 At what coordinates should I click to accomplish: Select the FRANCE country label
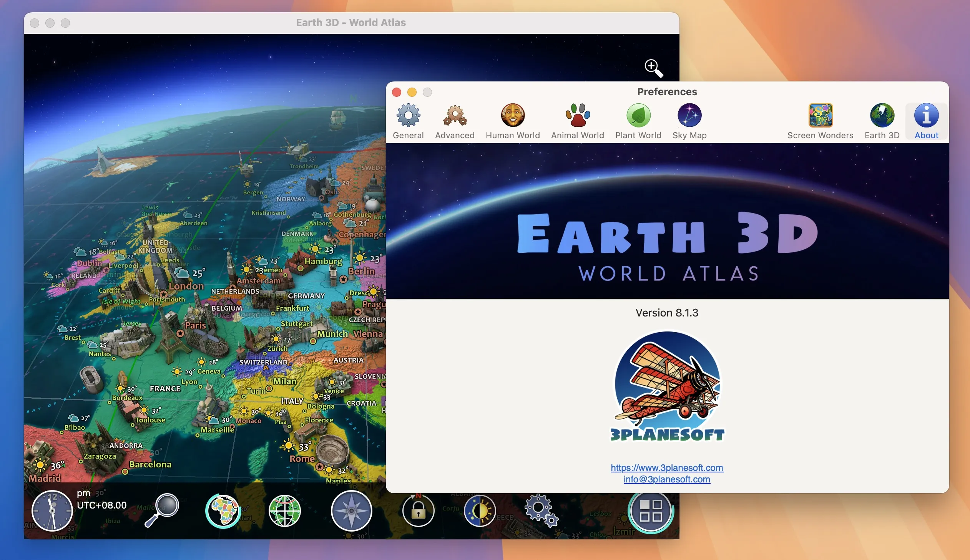pyautogui.click(x=165, y=388)
